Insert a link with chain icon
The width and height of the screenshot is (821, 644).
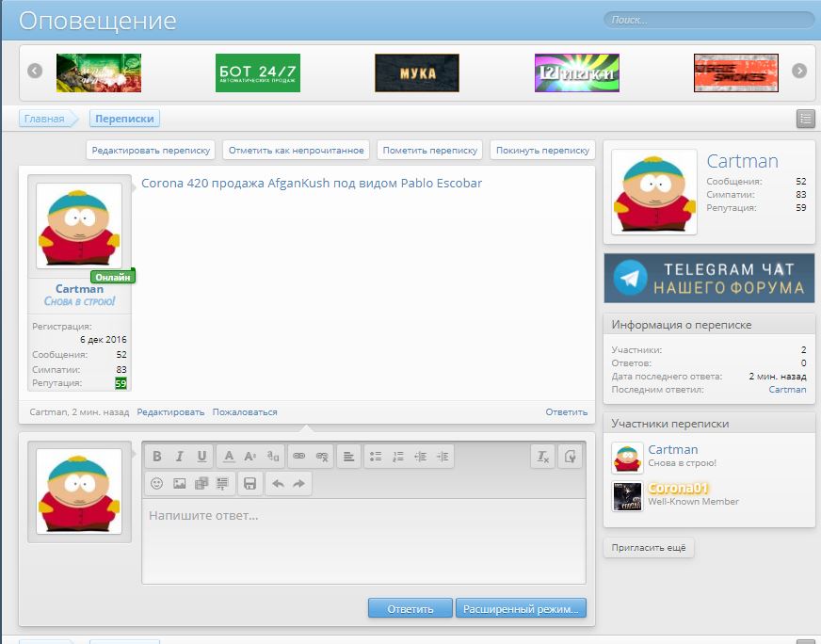click(x=299, y=457)
